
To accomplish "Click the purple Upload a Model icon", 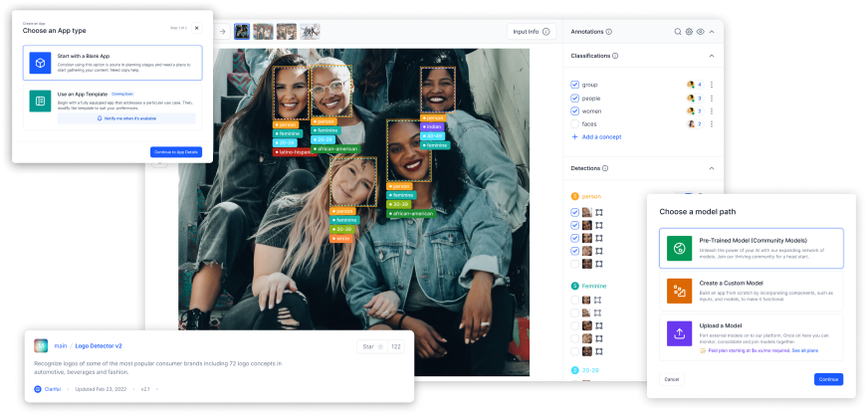I will [x=679, y=332].
